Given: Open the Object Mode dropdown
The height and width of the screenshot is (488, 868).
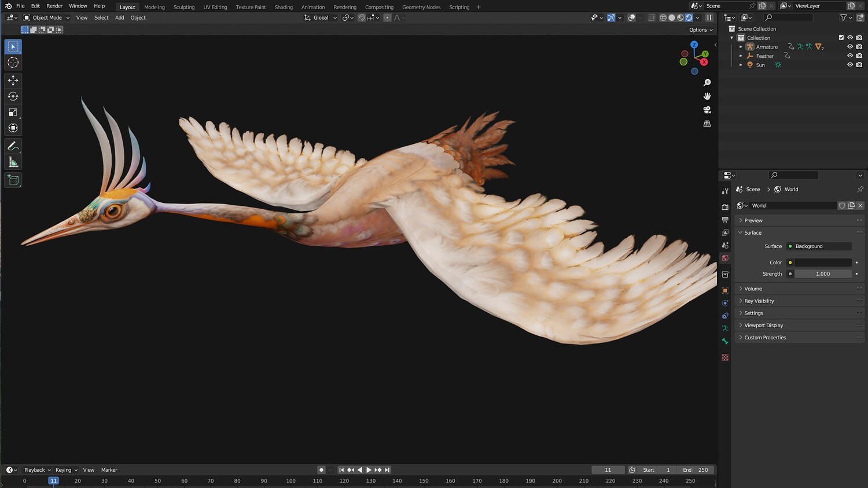Looking at the screenshot, I should coord(46,18).
